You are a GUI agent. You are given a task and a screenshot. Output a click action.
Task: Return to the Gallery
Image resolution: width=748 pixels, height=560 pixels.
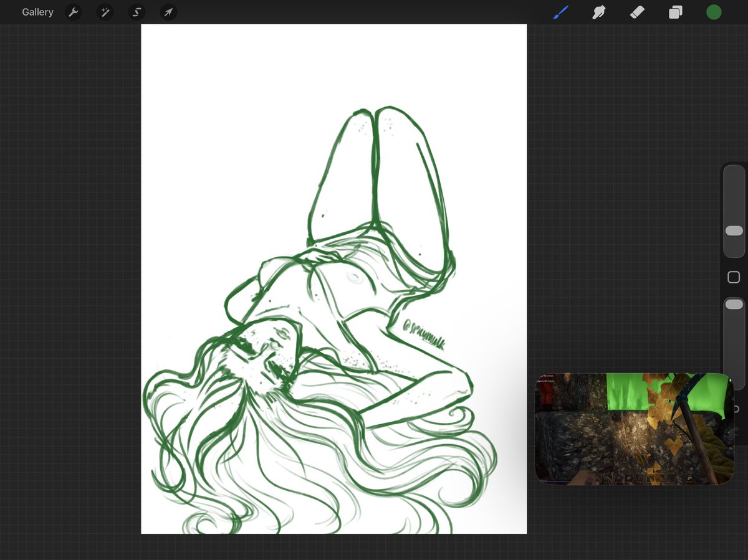coord(37,12)
